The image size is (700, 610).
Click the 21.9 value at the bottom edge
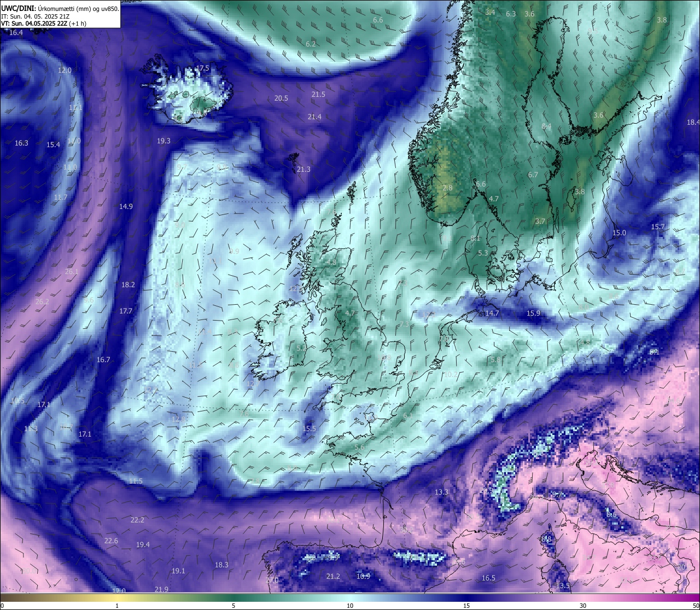click(161, 590)
